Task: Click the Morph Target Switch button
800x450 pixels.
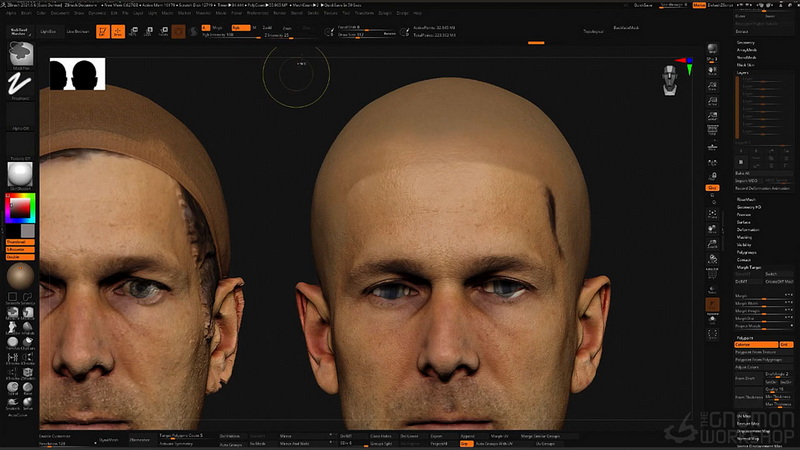Action: [779, 274]
